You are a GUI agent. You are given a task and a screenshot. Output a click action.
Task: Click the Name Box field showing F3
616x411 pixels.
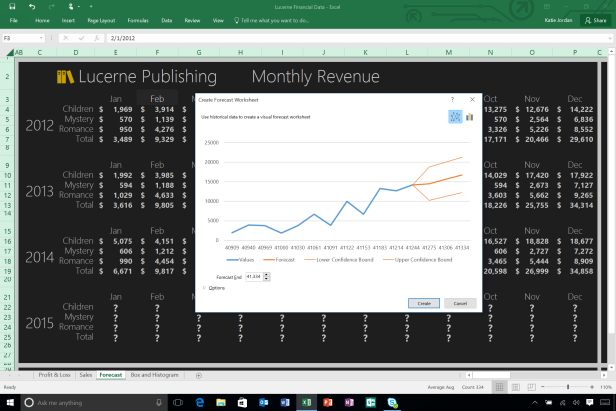20,38
